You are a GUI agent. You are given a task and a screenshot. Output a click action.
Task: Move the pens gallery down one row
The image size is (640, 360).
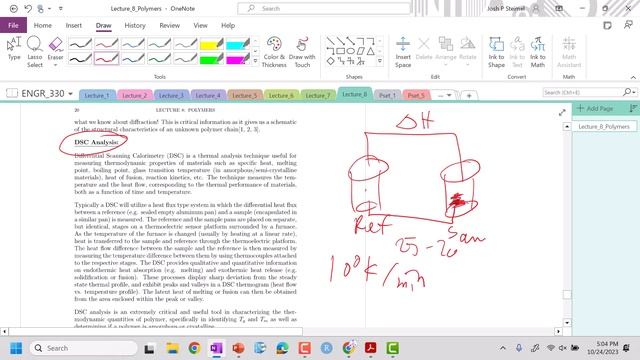tap(256, 51)
